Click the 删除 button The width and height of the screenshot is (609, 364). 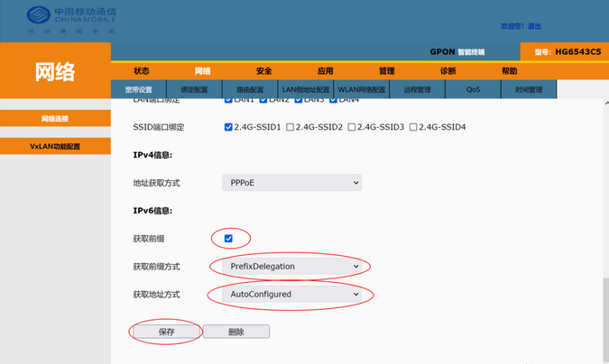coord(236,332)
